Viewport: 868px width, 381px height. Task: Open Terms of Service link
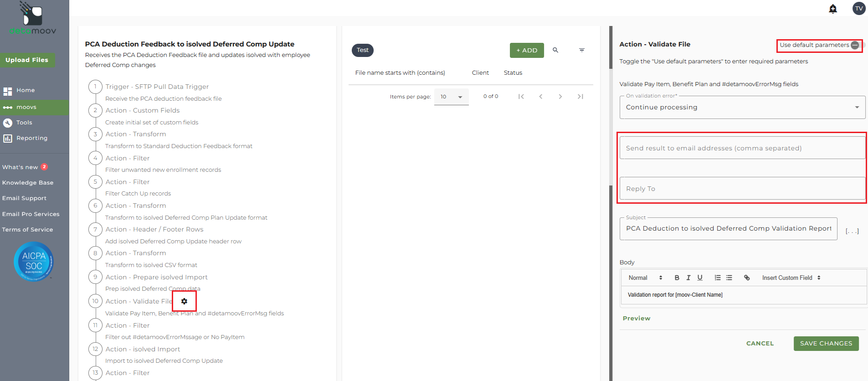(x=27, y=230)
